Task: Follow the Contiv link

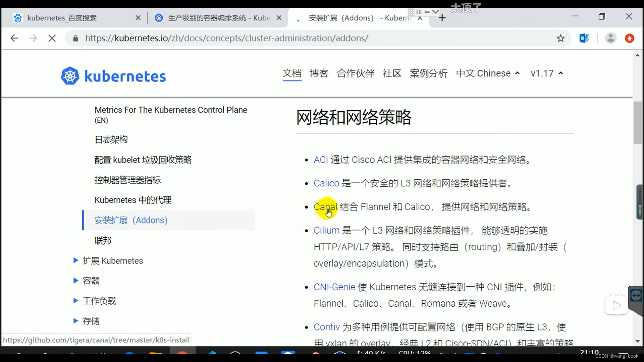Action: point(327,327)
